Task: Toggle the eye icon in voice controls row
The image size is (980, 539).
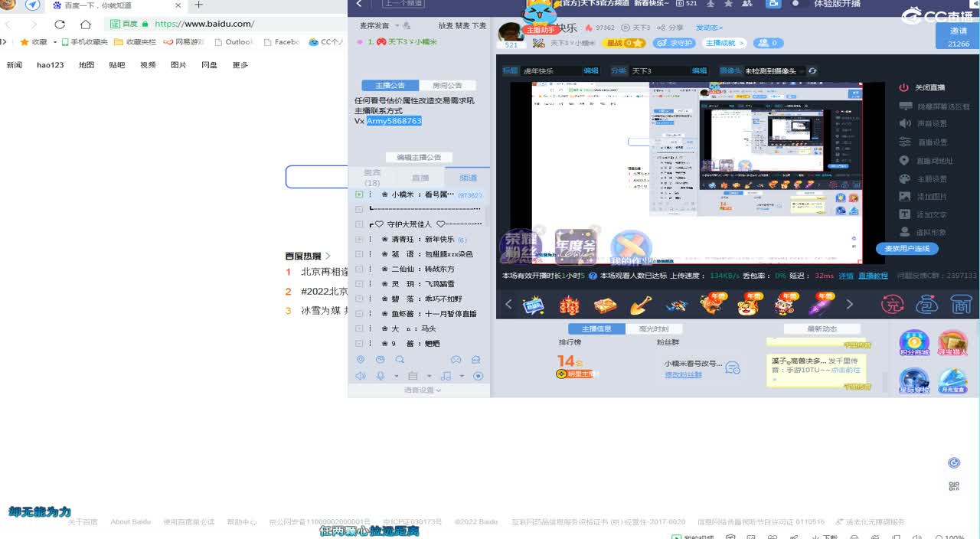Action: (478, 375)
